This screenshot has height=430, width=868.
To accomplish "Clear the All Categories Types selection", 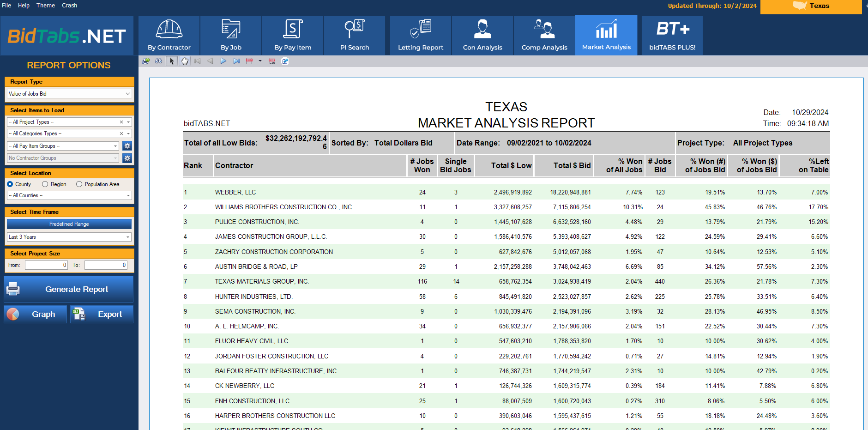I will 121,133.
